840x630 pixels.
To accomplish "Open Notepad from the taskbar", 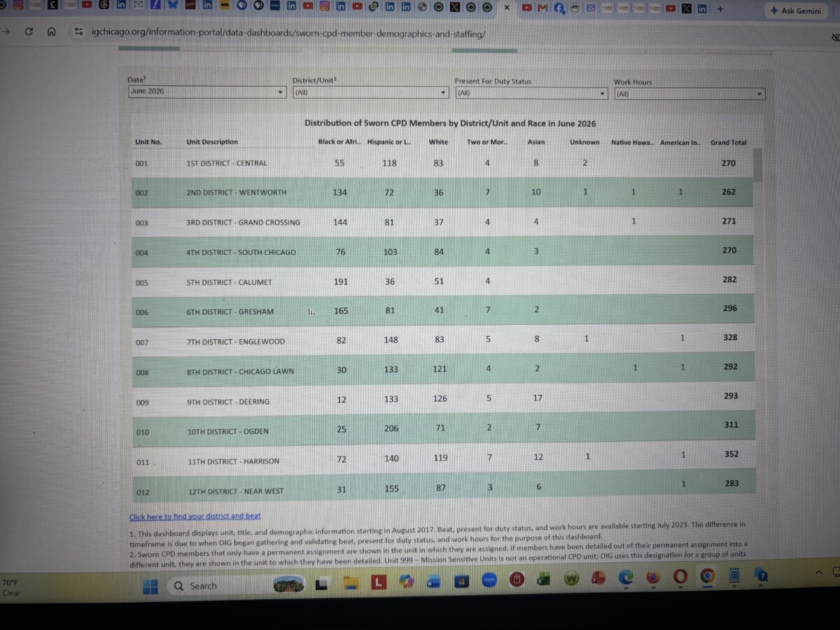I will [x=734, y=575].
